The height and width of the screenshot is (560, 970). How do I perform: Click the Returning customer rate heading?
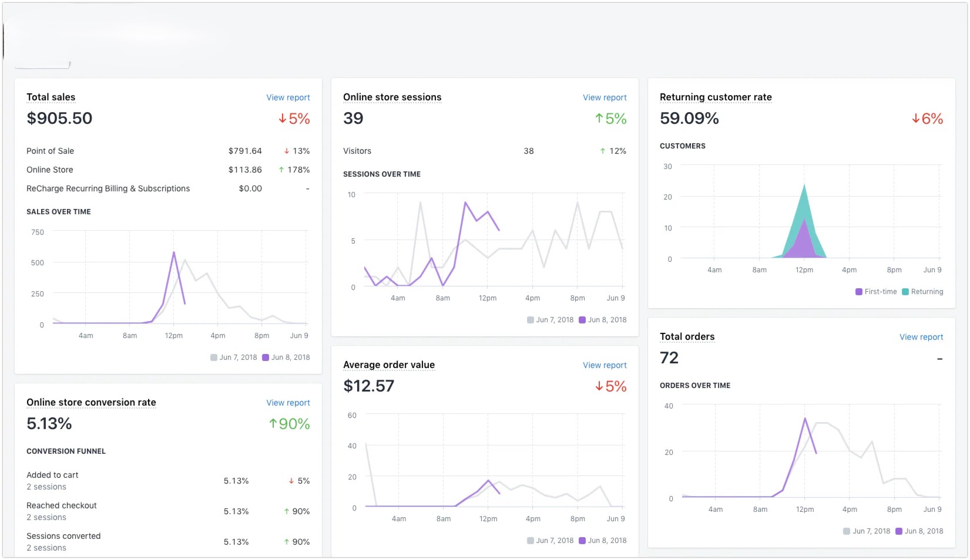[716, 97]
